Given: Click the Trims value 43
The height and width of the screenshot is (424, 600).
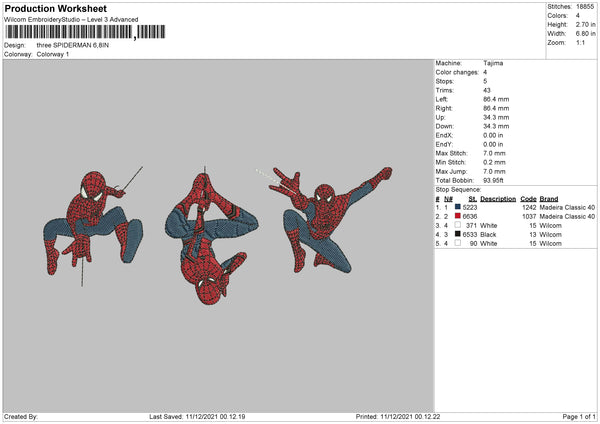Looking at the screenshot, I should coord(487,90).
